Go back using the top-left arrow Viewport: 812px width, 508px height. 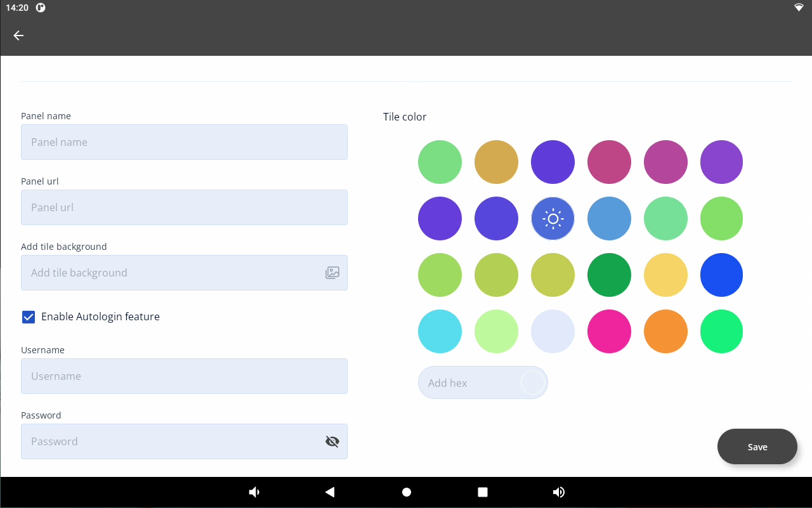click(18, 36)
